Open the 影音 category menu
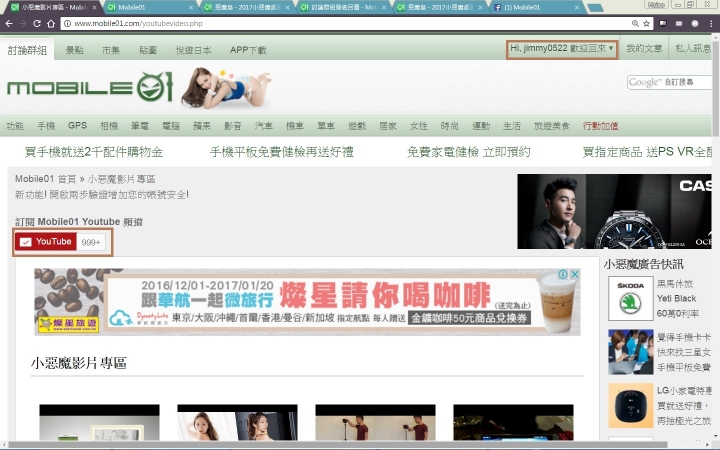 232,126
